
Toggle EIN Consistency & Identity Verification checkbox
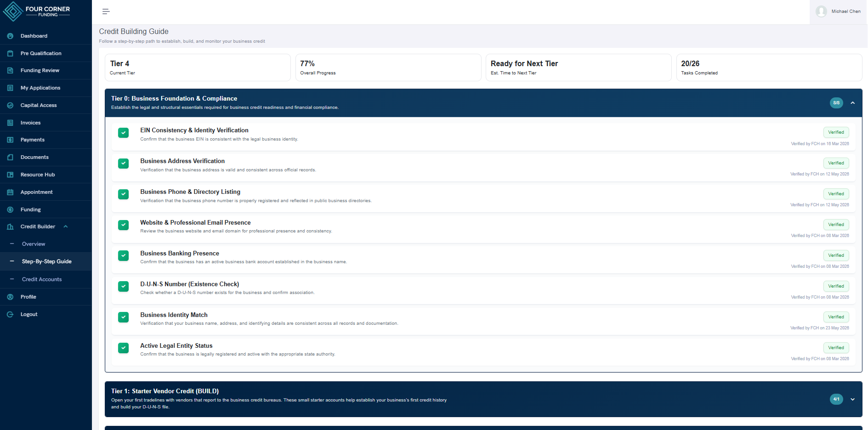click(x=123, y=133)
